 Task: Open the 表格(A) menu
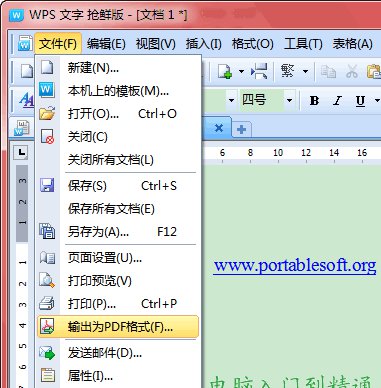(352, 44)
